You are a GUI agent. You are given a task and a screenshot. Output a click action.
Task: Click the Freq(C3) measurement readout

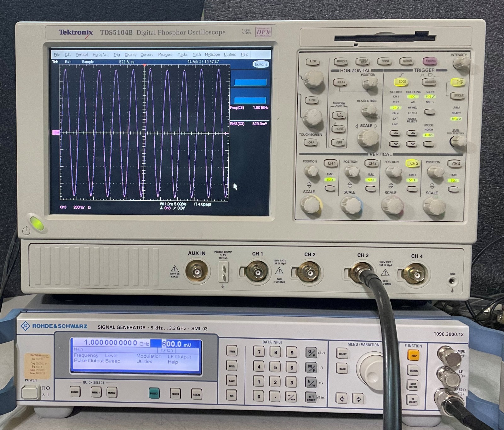(249, 108)
